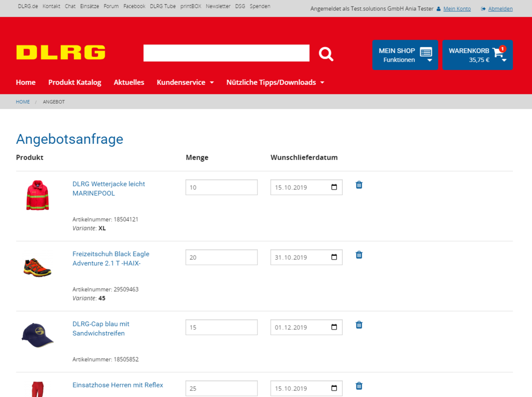The height and width of the screenshot is (397, 532).
Task: Click quantity field showing 25
Action: (222, 388)
